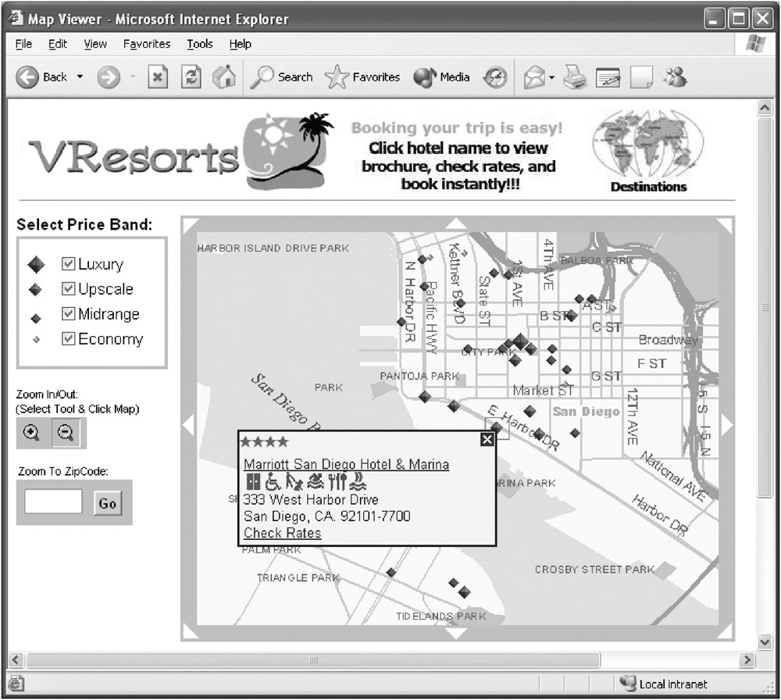The image size is (781, 700).
Task: Click the hotel marker near Pantoja Park
Action: [x=424, y=397]
